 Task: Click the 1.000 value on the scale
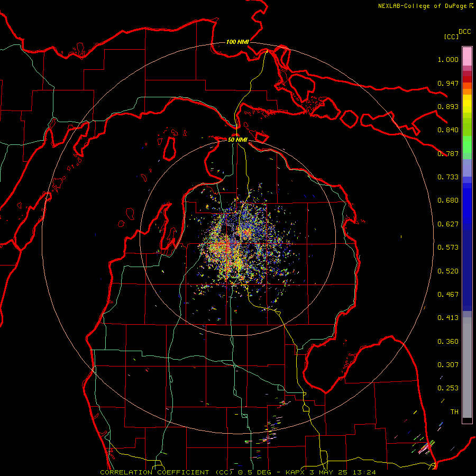point(448,59)
